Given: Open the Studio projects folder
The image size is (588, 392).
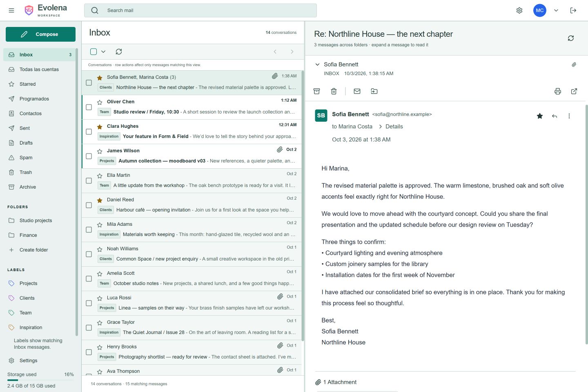Looking at the screenshot, I should pyautogui.click(x=39, y=220).
